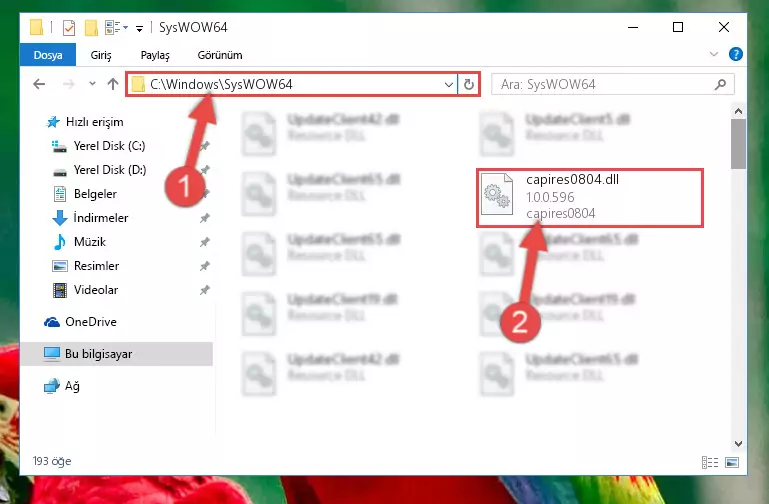The image size is (769, 504).
Task: Open the Customize Quick Access Toolbar dropdown
Action: [x=140, y=28]
